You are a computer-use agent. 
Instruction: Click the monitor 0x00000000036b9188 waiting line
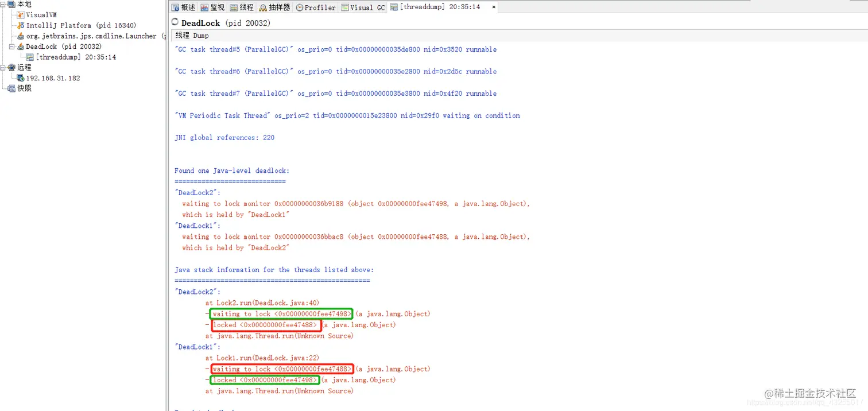[356, 204]
